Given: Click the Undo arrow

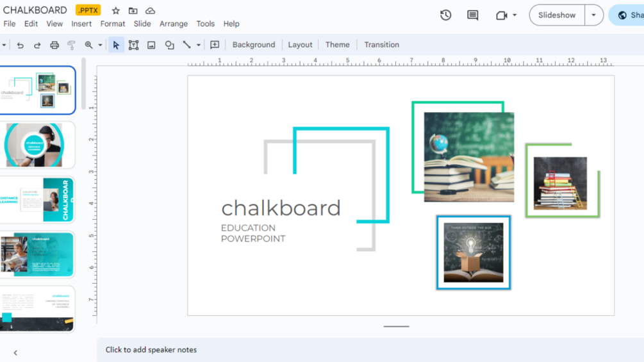Looking at the screenshot, I should [x=20, y=45].
